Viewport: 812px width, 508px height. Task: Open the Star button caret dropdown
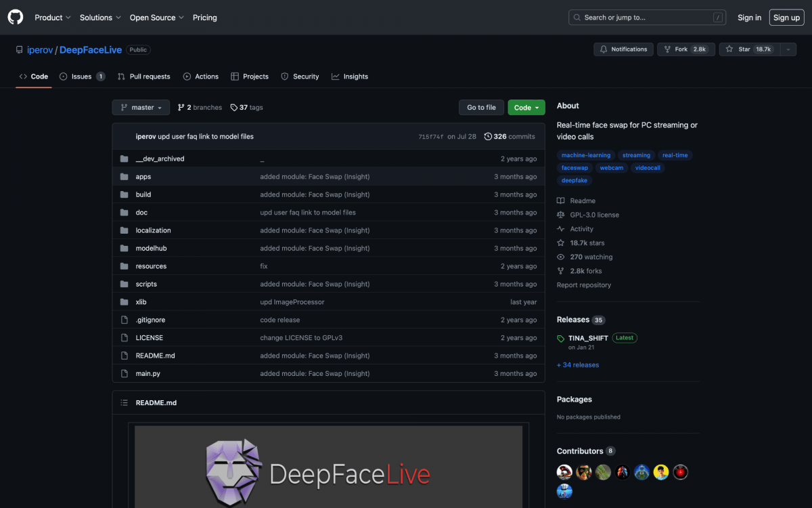point(788,49)
